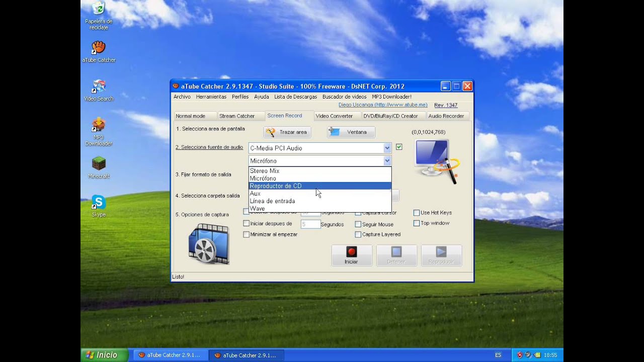
Task: Click the Reproducir play button
Action: (x=441, y=255)
